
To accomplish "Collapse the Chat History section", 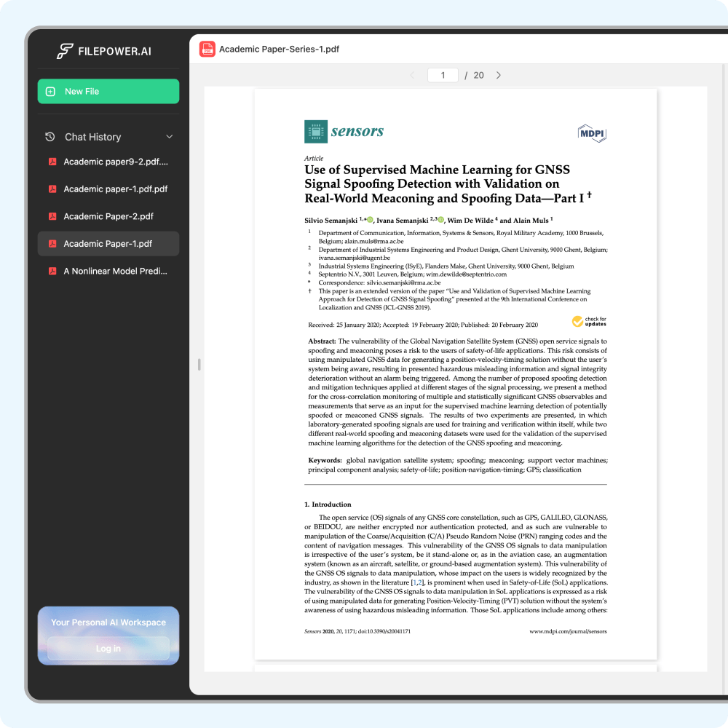I will pyautogui.click(x=169, y=137).
